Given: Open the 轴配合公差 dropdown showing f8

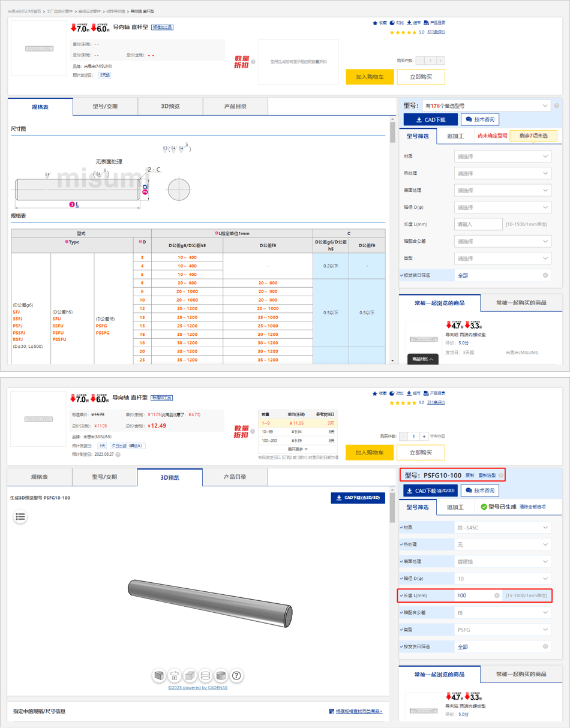Looking at the screenshot, I should coord(503,613).
